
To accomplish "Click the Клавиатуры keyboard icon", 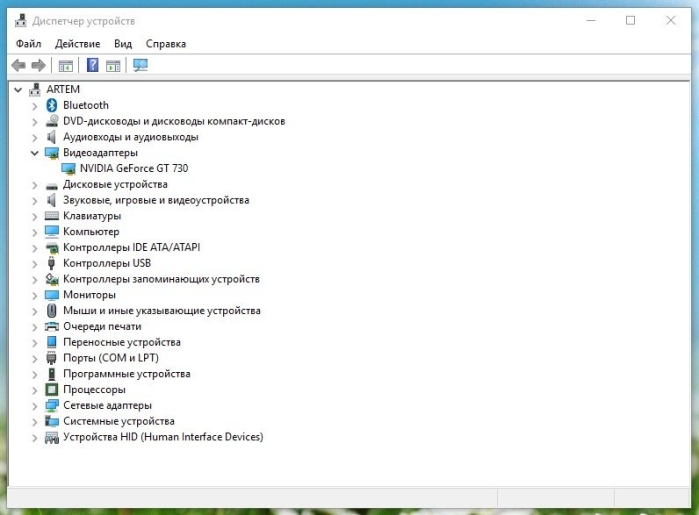I will coord(52,216).
